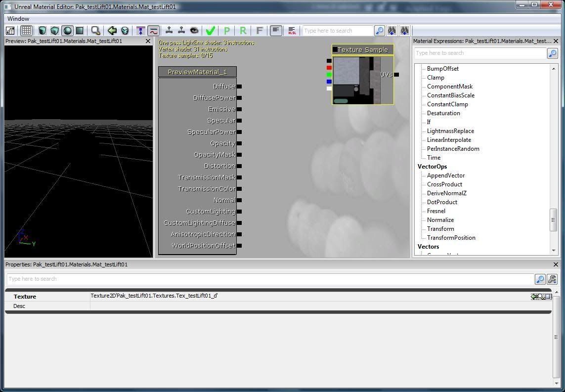
Task: Close the Properties panel
Action: click(556, 264)
